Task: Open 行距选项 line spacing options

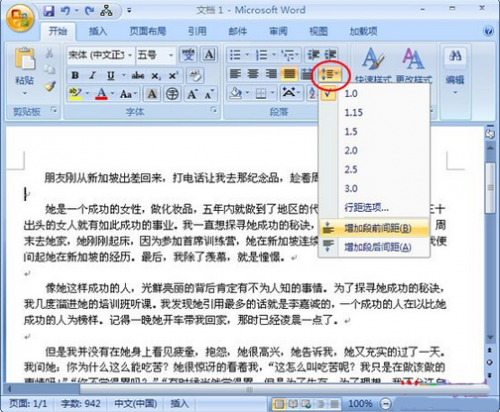Action: point(374,208)
